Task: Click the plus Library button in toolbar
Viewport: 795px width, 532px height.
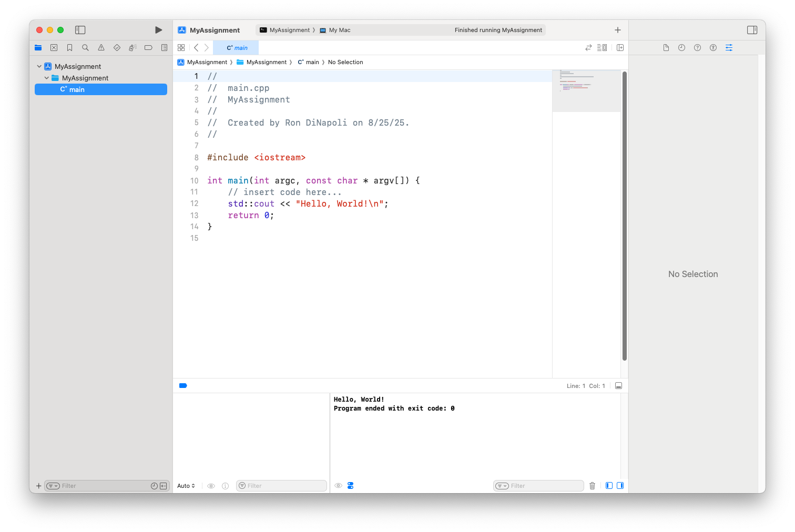Action: pos(618,30)
